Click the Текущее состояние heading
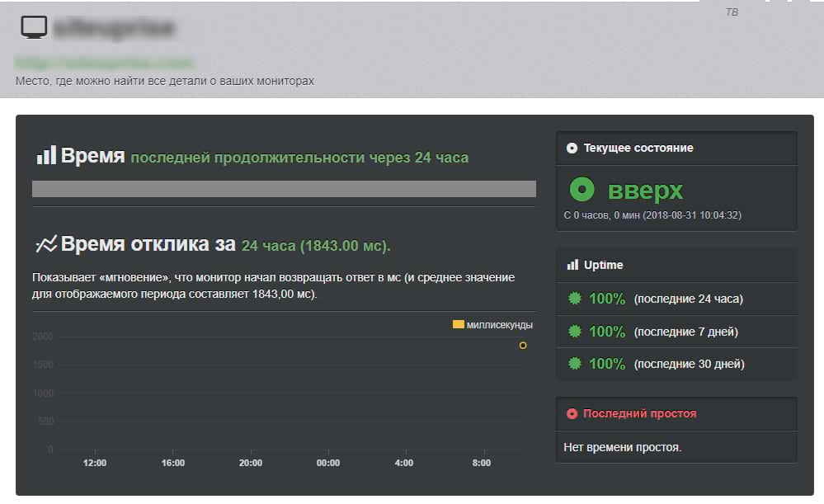The width and height of the screenshot is (824, 504). 638,148
